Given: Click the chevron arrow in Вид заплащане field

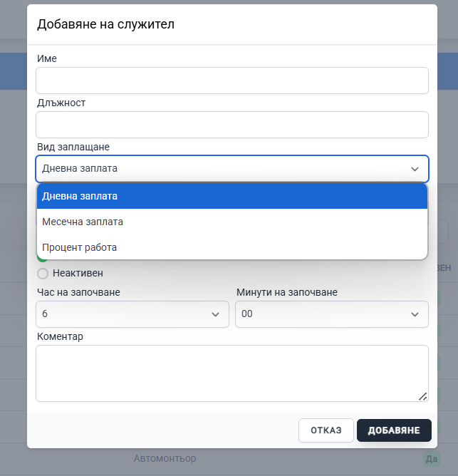Looking at the screenshot, I should pyautogui.click(x=415, y=169).
